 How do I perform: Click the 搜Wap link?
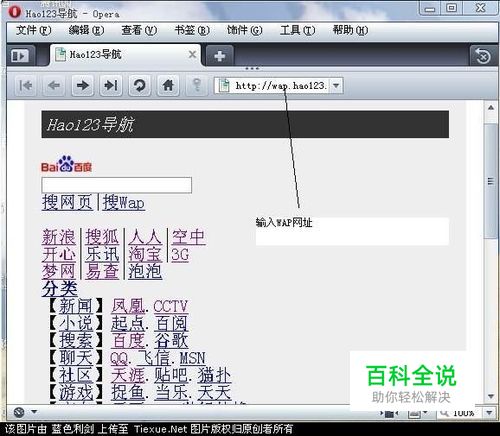point(124,202)
